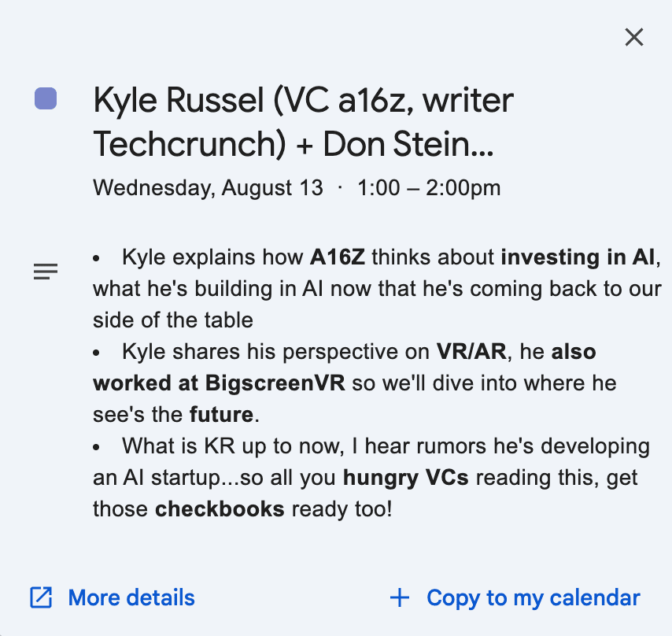Viewport: 672px width, 636px height.
Task: Click the bullet before Kyle shares
Action: pyautogui.click(x=96, y=353)
